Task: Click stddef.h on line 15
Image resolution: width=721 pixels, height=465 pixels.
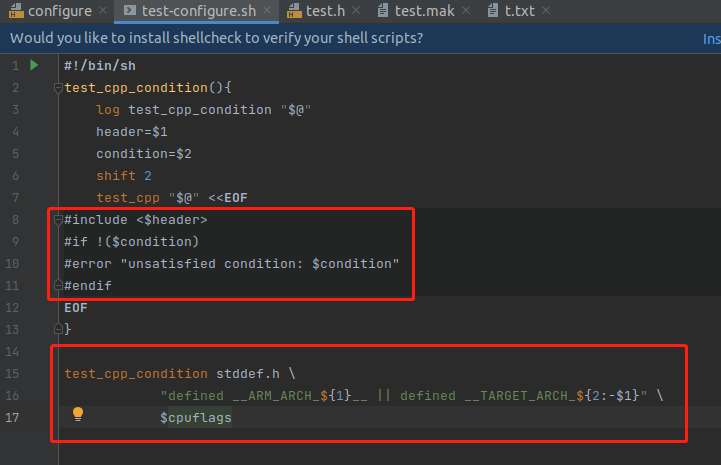Action: (x=248, y=373)
